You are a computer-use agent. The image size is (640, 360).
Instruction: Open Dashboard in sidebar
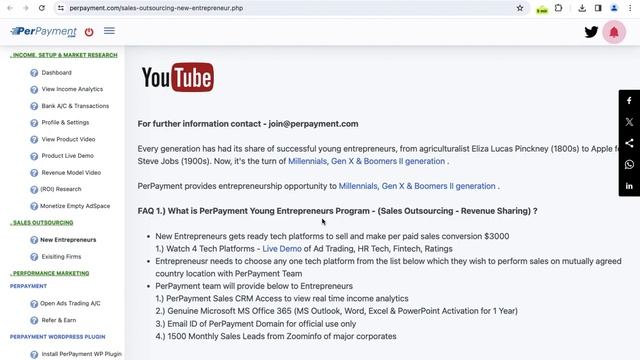point(56,73)
